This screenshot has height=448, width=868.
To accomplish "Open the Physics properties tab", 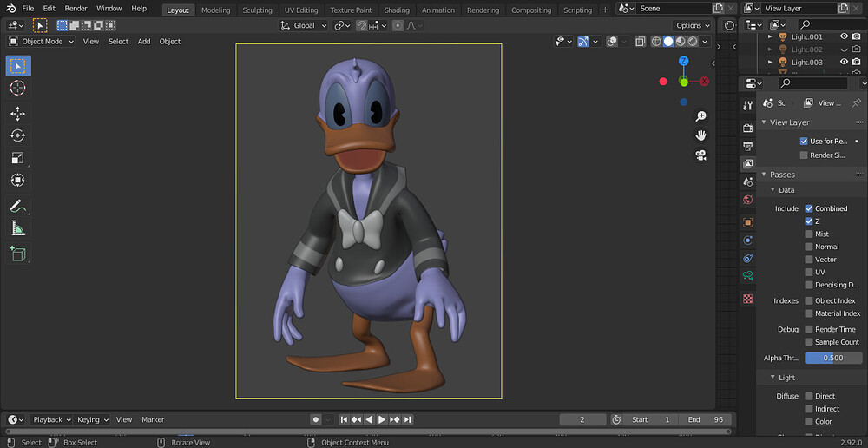I will click(x=748, y=240).
